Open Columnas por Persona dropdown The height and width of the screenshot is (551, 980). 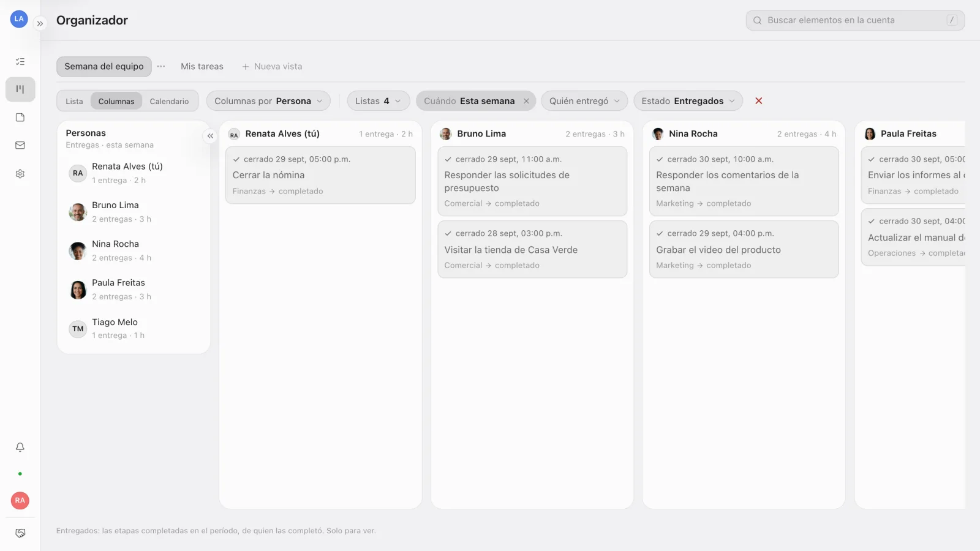pos(268,101)
